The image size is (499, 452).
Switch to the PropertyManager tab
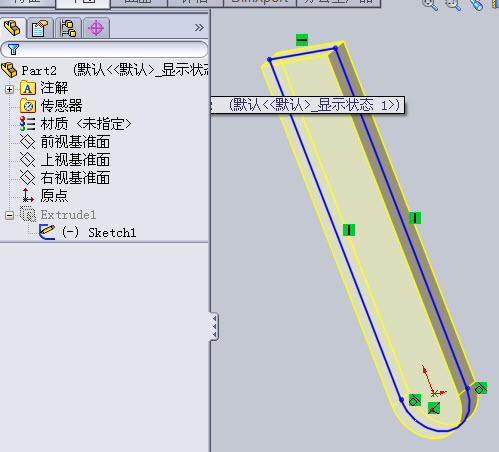(x=40, y=28)
